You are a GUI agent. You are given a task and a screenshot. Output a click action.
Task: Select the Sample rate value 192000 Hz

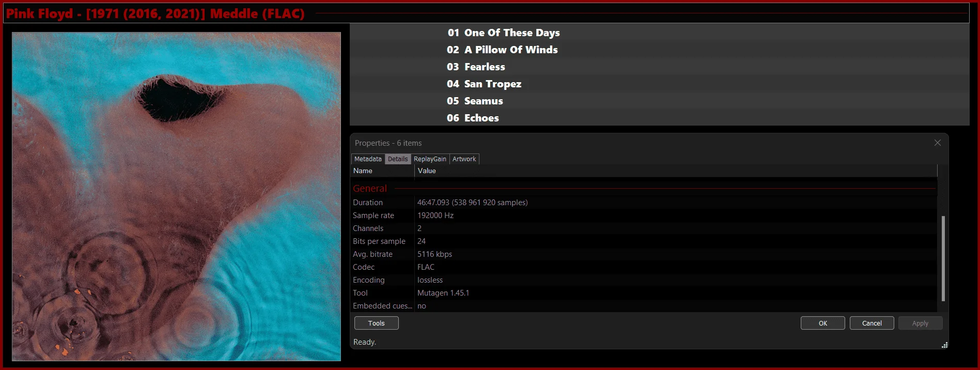tap(435, 215)
